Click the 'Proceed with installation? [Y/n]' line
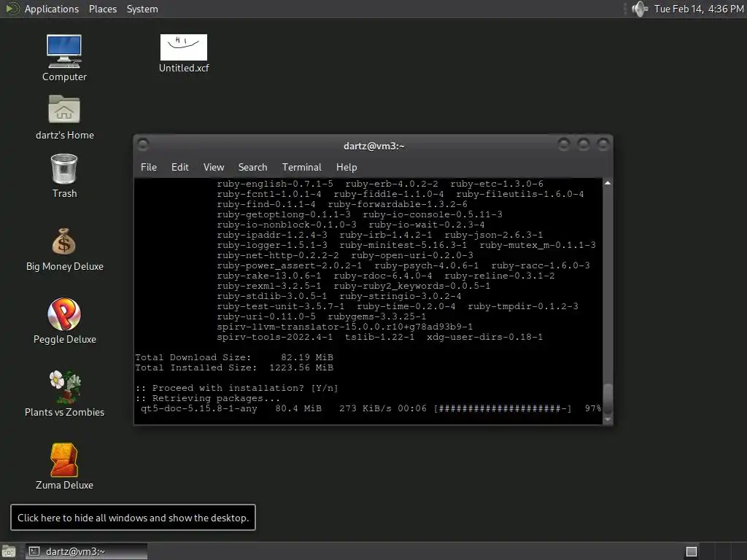The height and width of the screenshot is (560, 747). click(237, 388)
